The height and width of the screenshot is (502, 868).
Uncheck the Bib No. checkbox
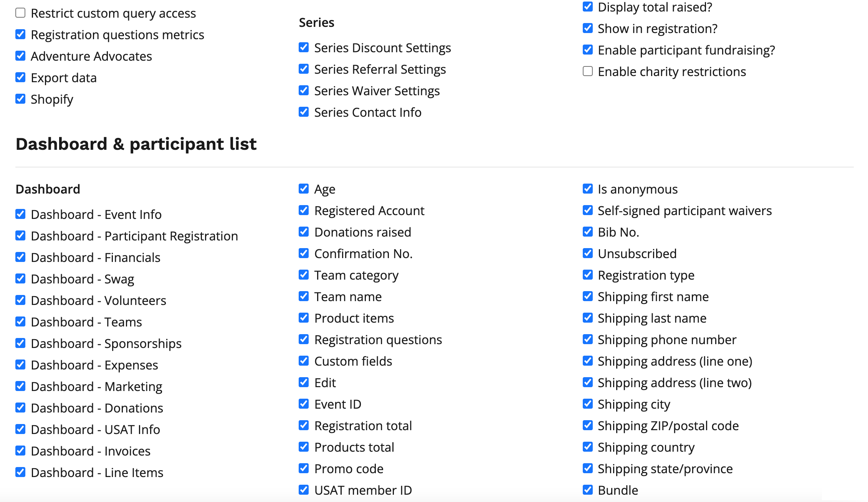click(587, 232)
